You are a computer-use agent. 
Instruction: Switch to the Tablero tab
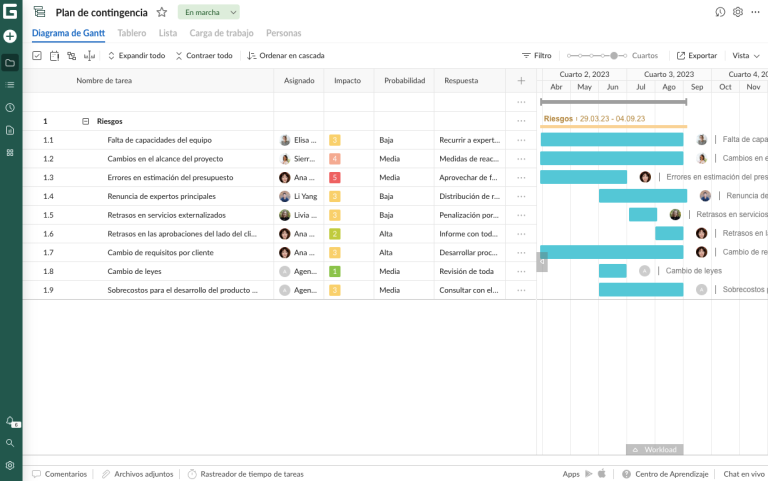tap(131, 33)
